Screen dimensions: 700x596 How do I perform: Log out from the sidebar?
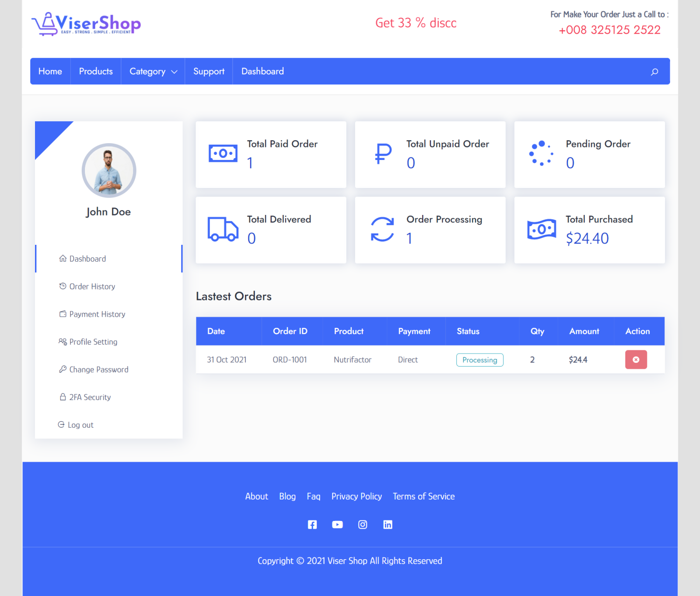(80, 425)
